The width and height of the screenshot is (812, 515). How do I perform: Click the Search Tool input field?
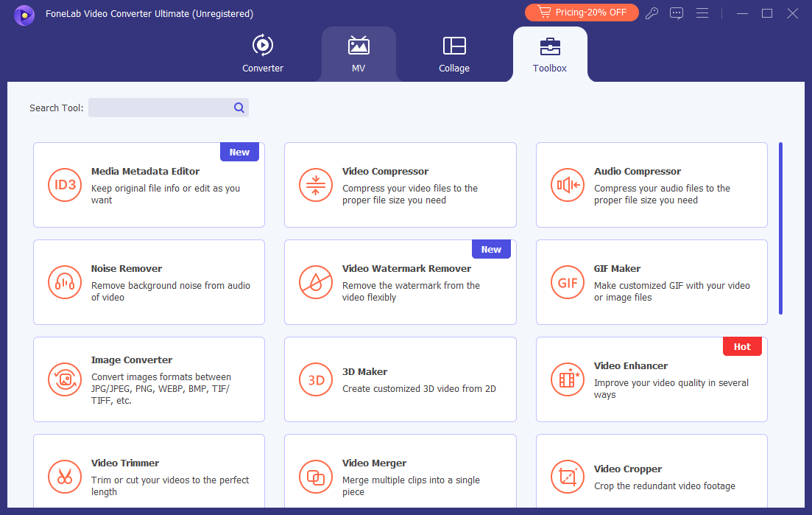[169, 108]
